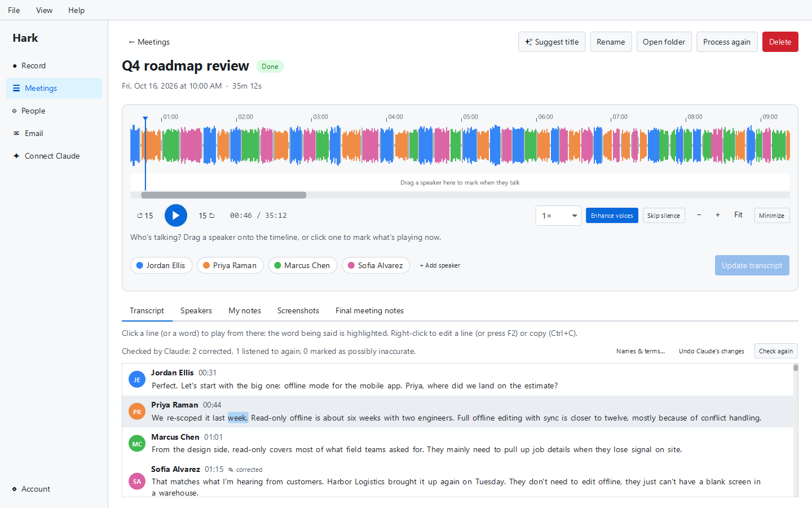Screen dimensions: 812x508
Task: Click the Done status badge
Action: tap(270, 67)
